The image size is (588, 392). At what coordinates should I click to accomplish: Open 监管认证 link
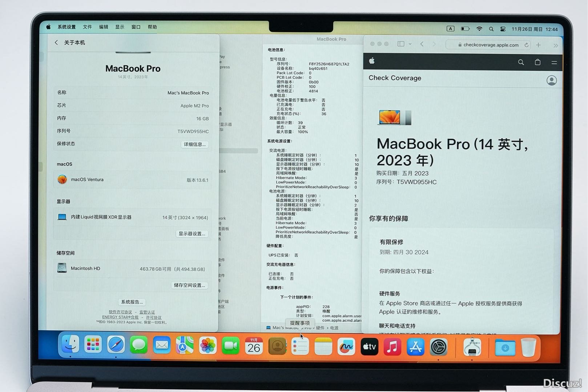pyautogui.click(x=147, y=312)
